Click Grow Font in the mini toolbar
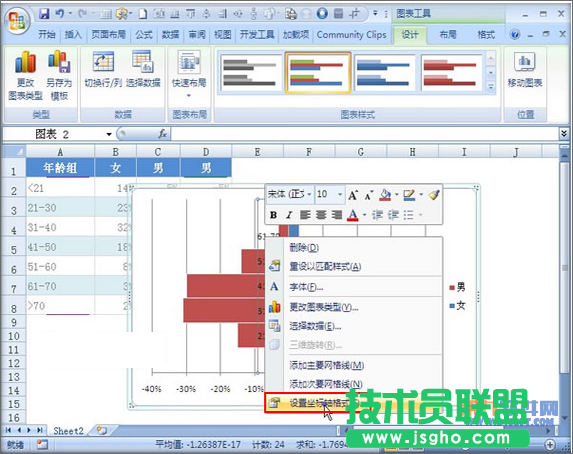This screenshot has width=573, height=454. click(352, 195)
